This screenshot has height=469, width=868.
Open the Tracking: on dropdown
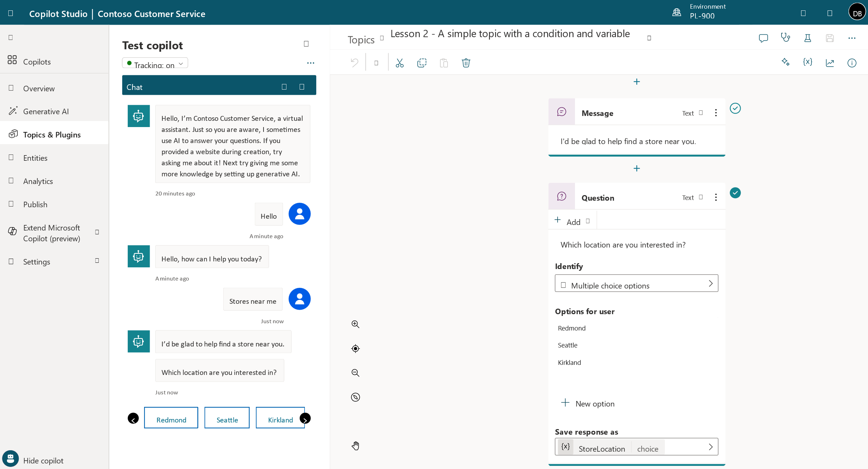[x=155, y=63]
